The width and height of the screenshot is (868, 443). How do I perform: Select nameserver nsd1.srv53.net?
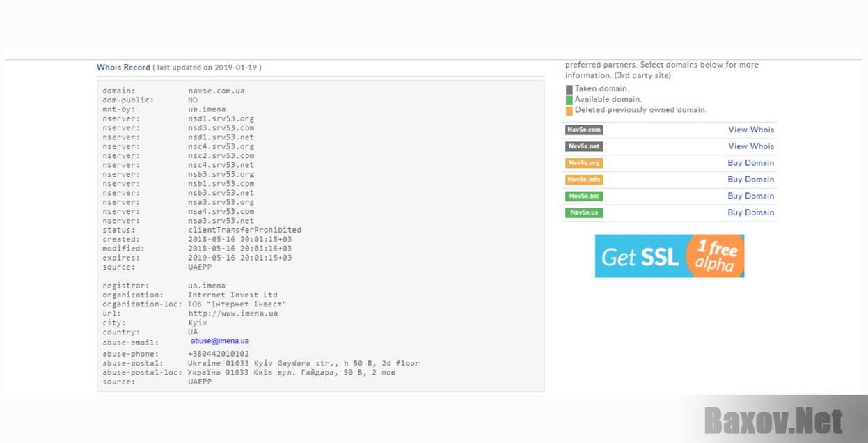point(221,137)
